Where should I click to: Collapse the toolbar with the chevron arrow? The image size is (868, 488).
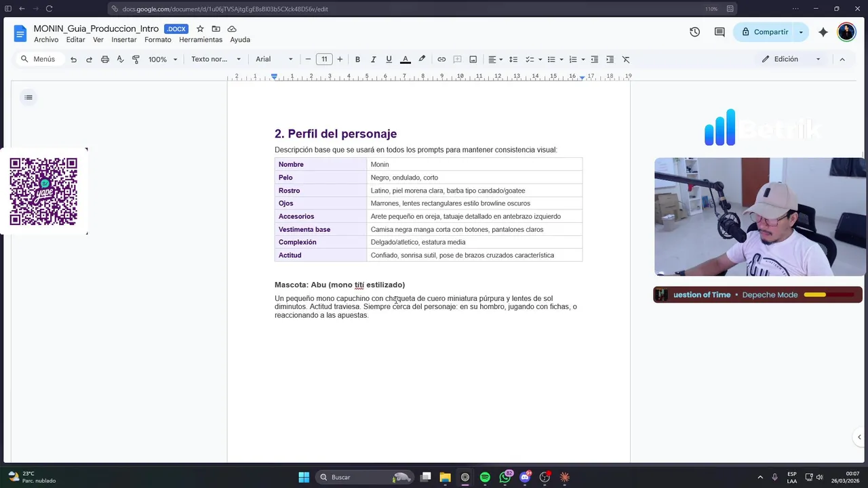pos(842,60)
